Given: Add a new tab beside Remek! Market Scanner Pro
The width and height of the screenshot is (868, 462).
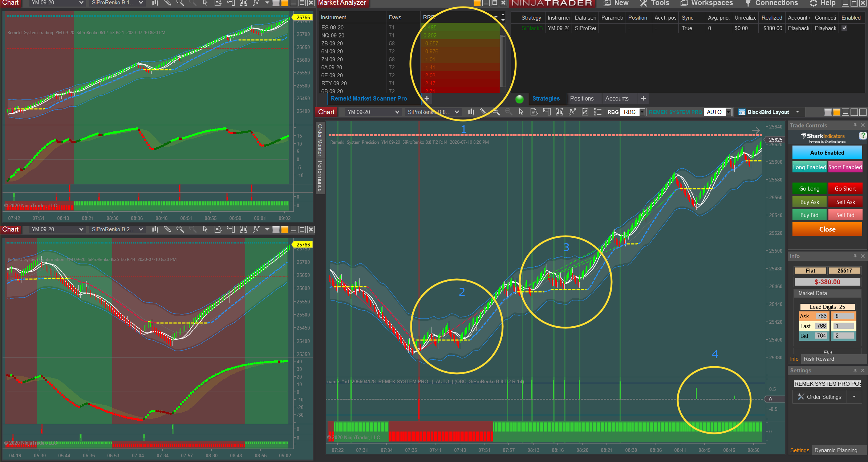Looking at the screenshot, I should coord(427,98).
